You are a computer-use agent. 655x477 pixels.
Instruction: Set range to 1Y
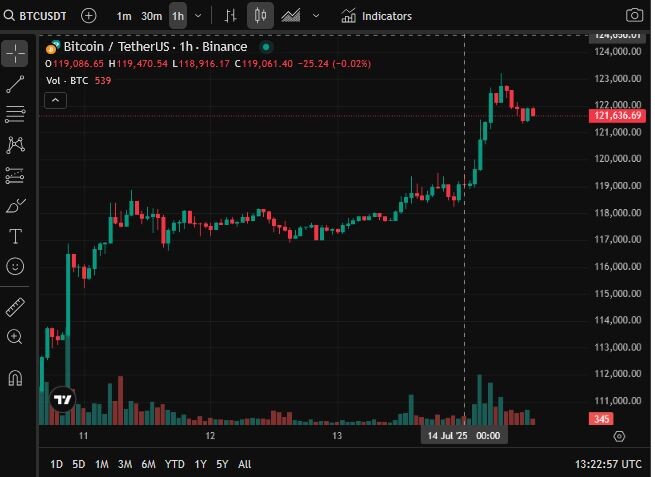pos(201,464)
